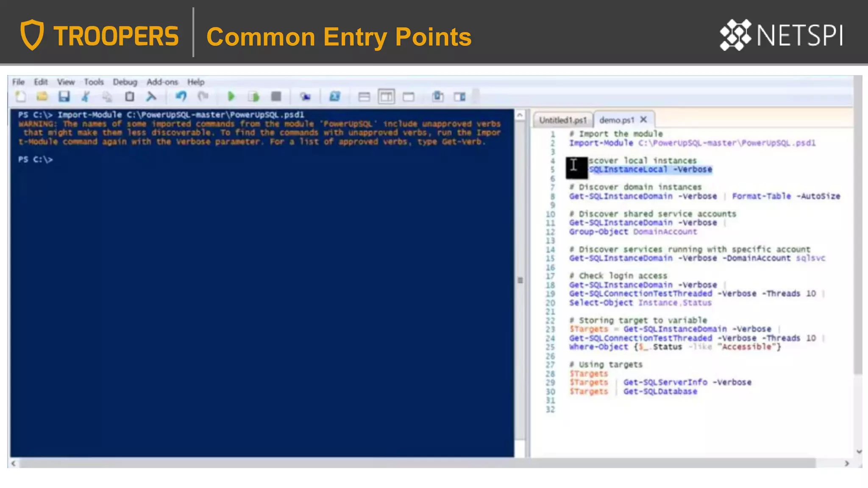Cut selection with the scissors icon
868x488 pixels.
86,97
